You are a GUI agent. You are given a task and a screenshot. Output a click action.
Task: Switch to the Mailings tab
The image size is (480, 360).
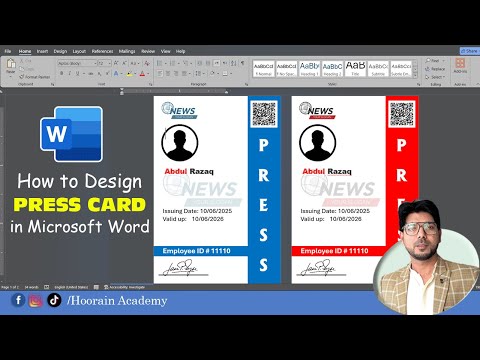(x=127, y=51)
